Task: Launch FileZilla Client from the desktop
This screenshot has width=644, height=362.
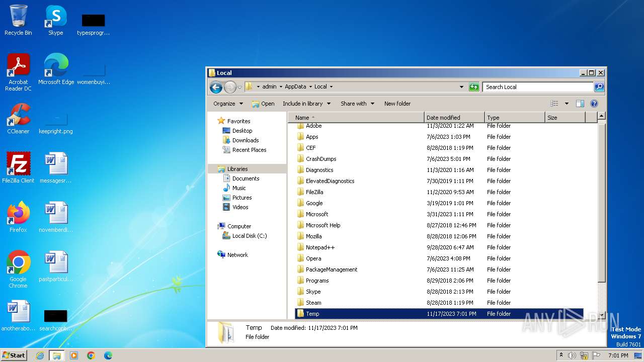Action: coord(18,168)
